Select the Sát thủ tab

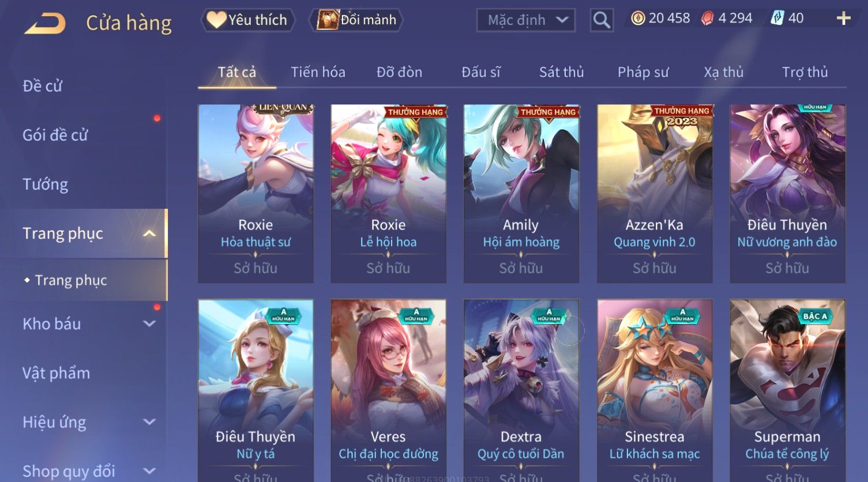tap(561, 72)
